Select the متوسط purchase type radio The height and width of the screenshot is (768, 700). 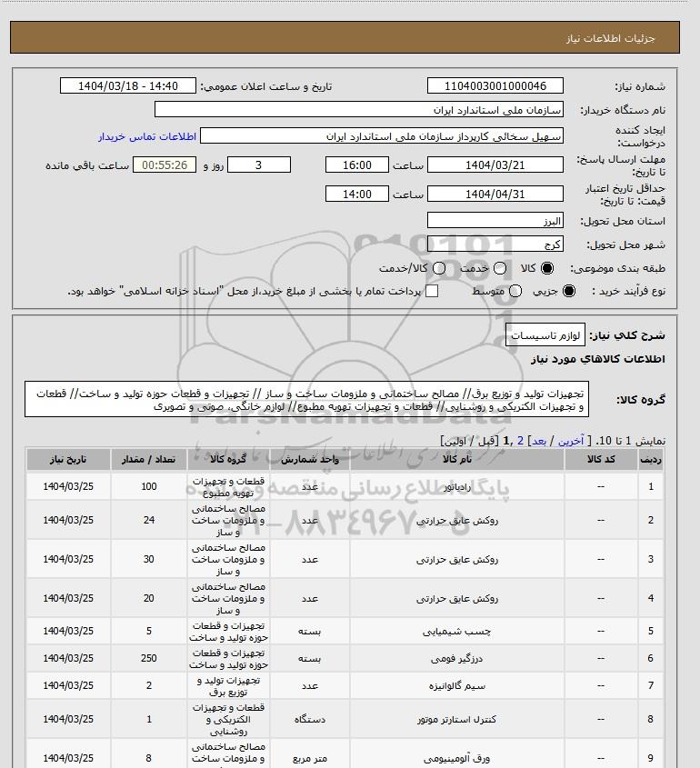click(x=515, y=291)
